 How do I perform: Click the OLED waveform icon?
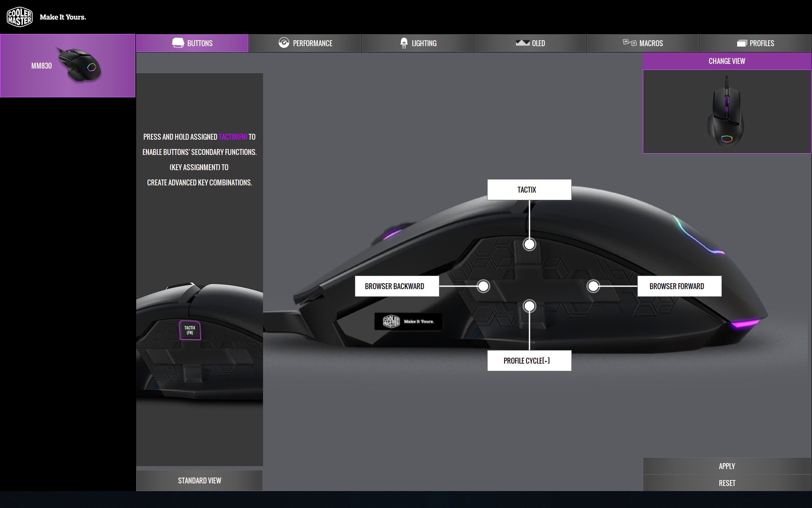tap(523, 43)
